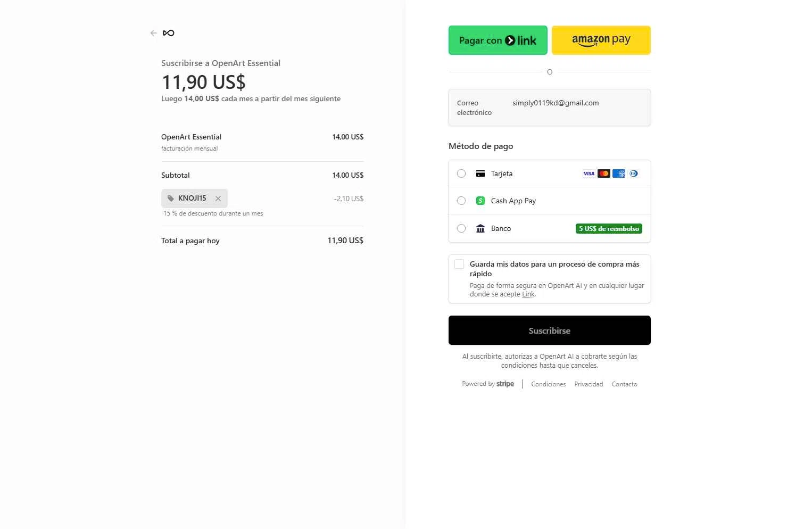Click the 15 % de descuento durante un mes text
The width and height of the screenshot is (812, 529).
[x=213, y=213]
